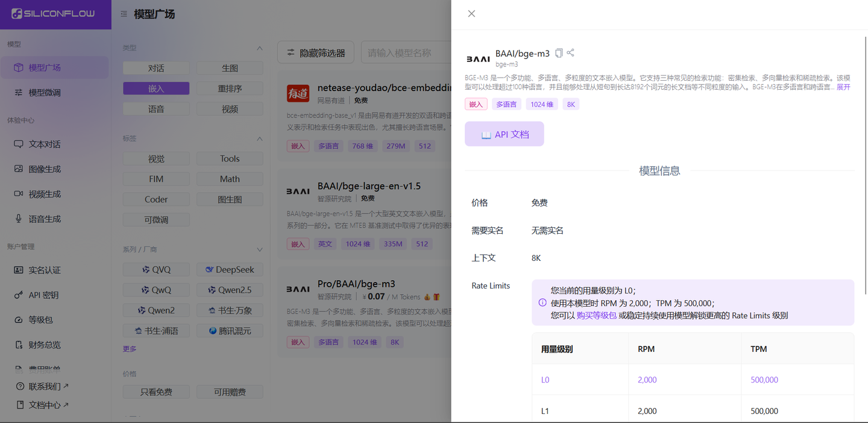Click the SiliconFlow logo

pyautogui.click(x=54, y=13)
